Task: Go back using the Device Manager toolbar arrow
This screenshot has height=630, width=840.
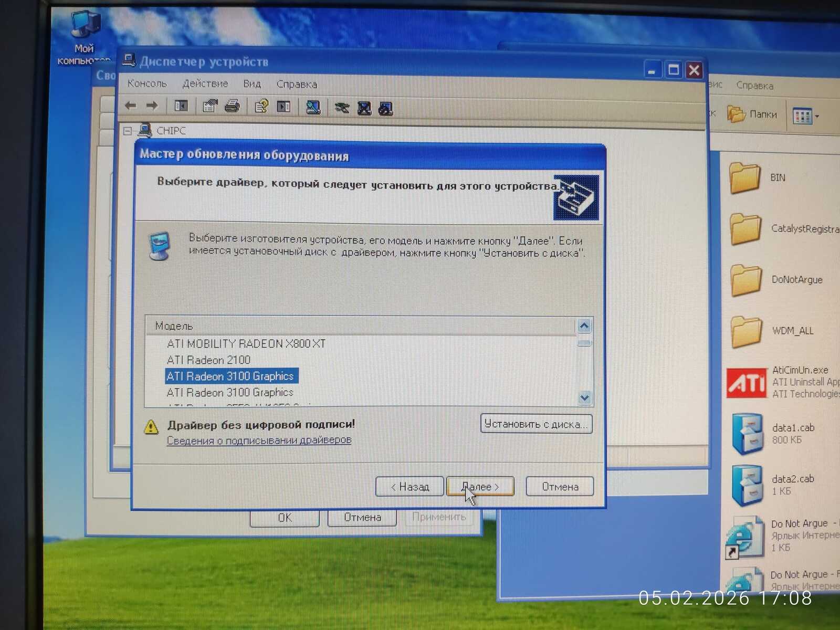Action: 130,106
